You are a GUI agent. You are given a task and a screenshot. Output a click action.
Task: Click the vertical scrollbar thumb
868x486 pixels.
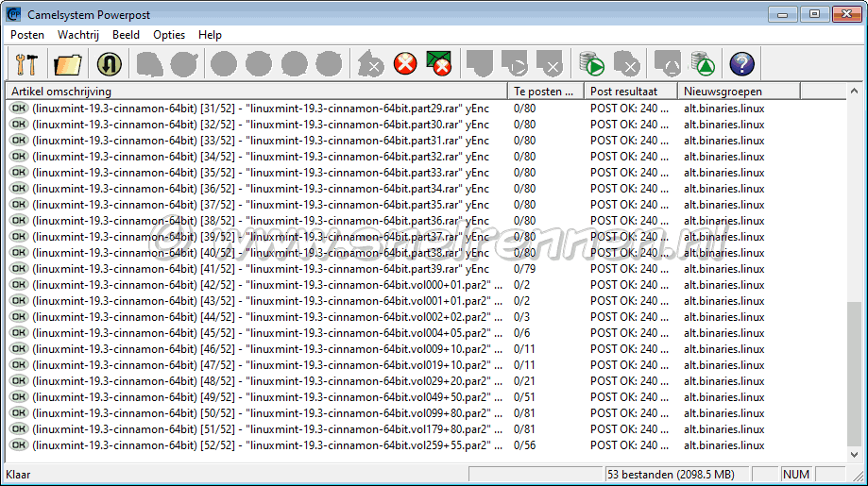click(854, 374)
